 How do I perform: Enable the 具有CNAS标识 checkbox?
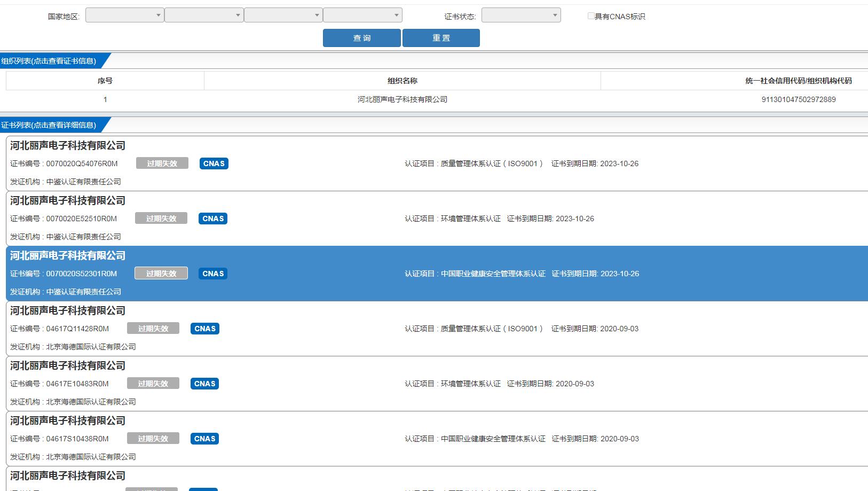click(591, 16)
